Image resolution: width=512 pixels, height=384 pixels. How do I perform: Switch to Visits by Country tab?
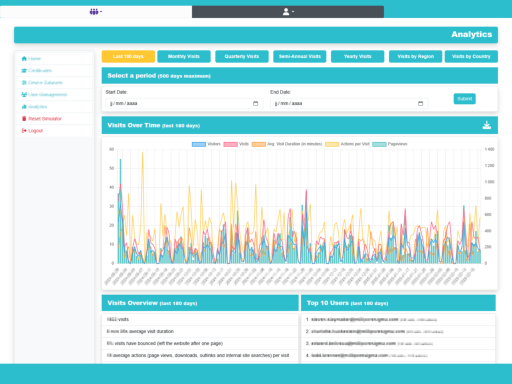tap(471, 56)
